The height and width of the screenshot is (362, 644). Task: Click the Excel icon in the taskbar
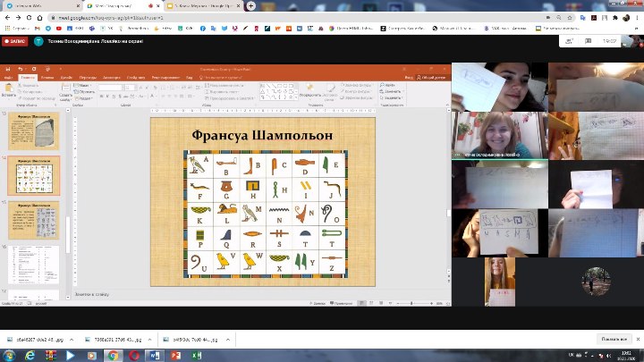tap(196, 355)
